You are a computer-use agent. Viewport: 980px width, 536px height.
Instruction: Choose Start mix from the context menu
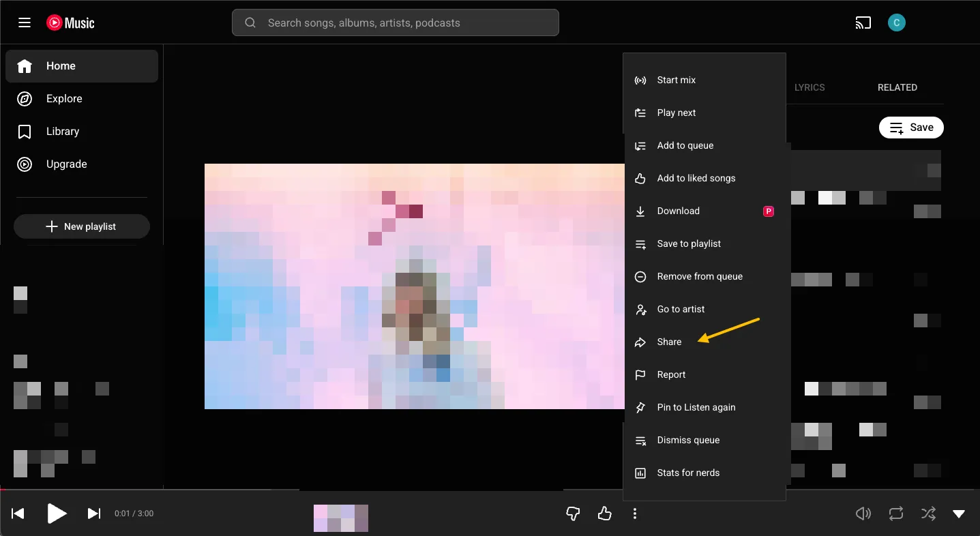704,80
